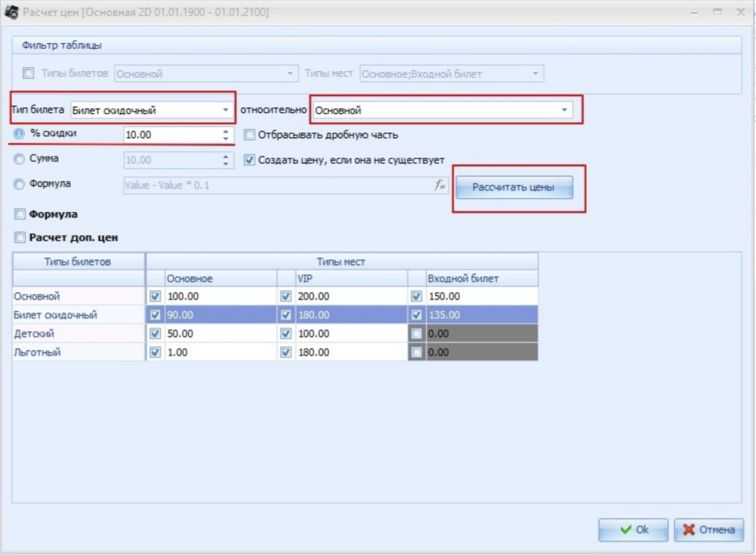Click the 135.00 discounted price cell

[x=482, y=315]
